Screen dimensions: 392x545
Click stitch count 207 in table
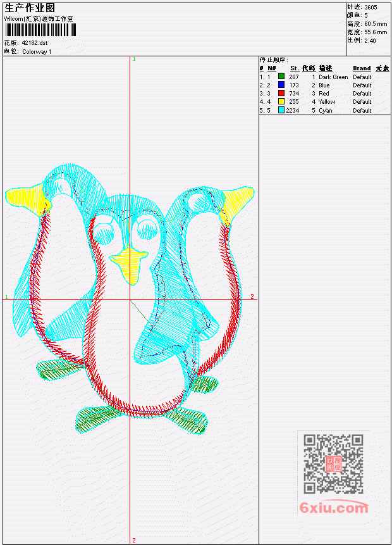(x=294, y=77)
